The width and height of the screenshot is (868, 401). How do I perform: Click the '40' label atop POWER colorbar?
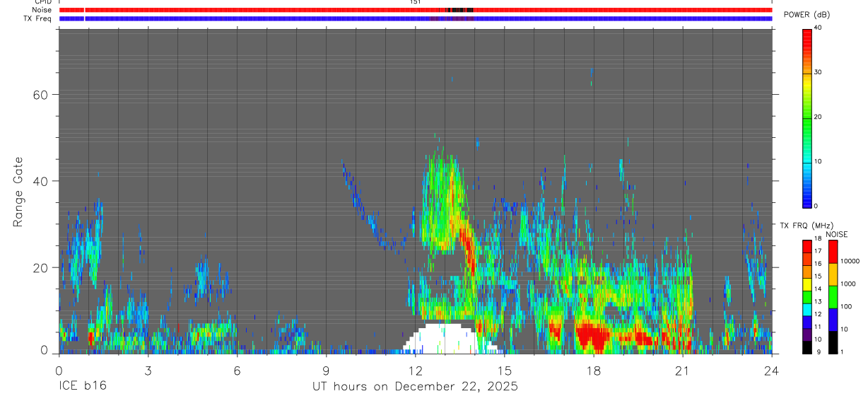(818, 28)
